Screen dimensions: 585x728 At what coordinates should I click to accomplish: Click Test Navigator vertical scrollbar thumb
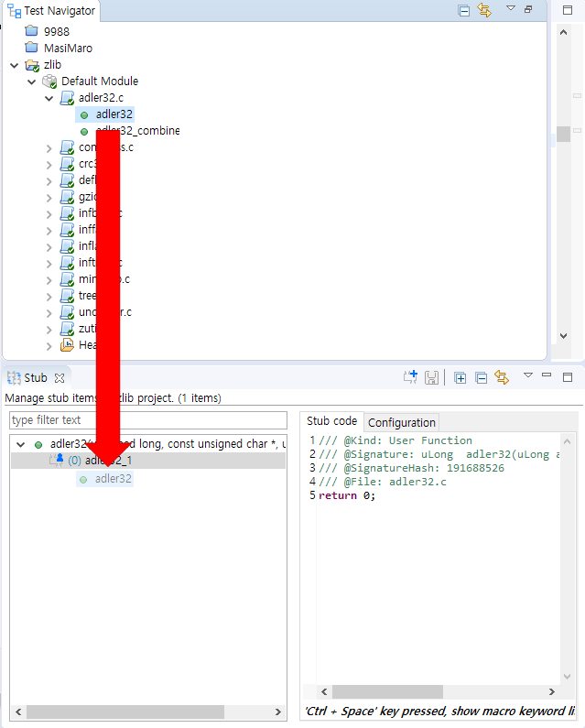563,135
